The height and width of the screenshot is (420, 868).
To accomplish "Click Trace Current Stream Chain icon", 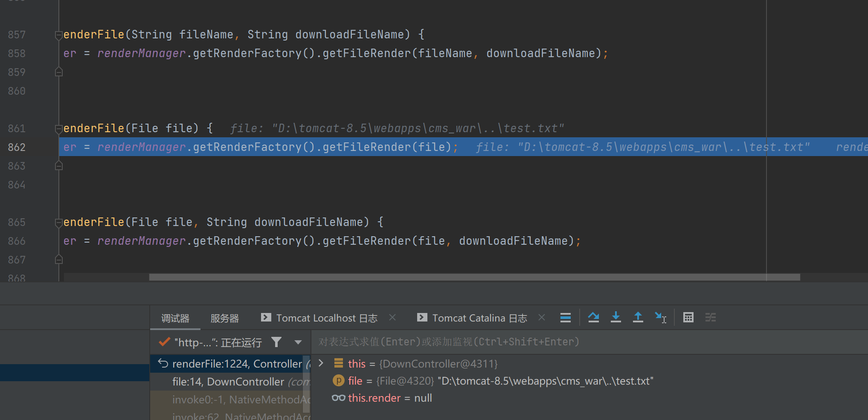I will click(x=711, y=318).
